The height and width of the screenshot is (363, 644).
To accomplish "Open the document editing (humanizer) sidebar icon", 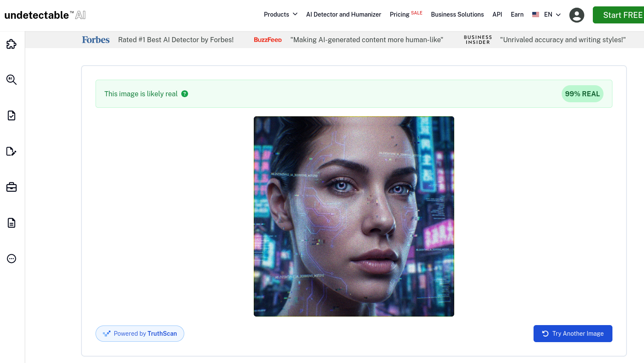I will [x=11, y=151].
